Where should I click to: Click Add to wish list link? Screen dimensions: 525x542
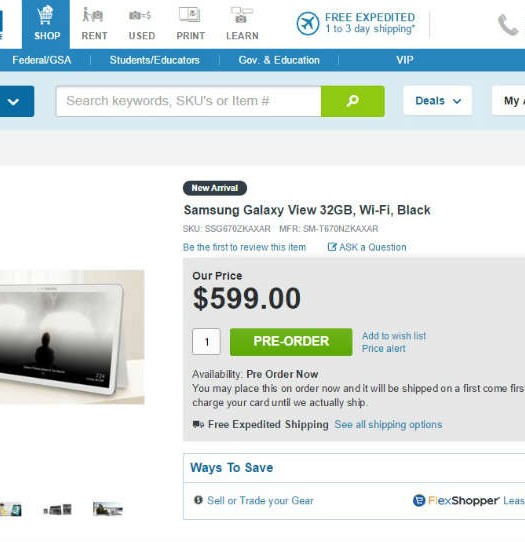(394, 336)
